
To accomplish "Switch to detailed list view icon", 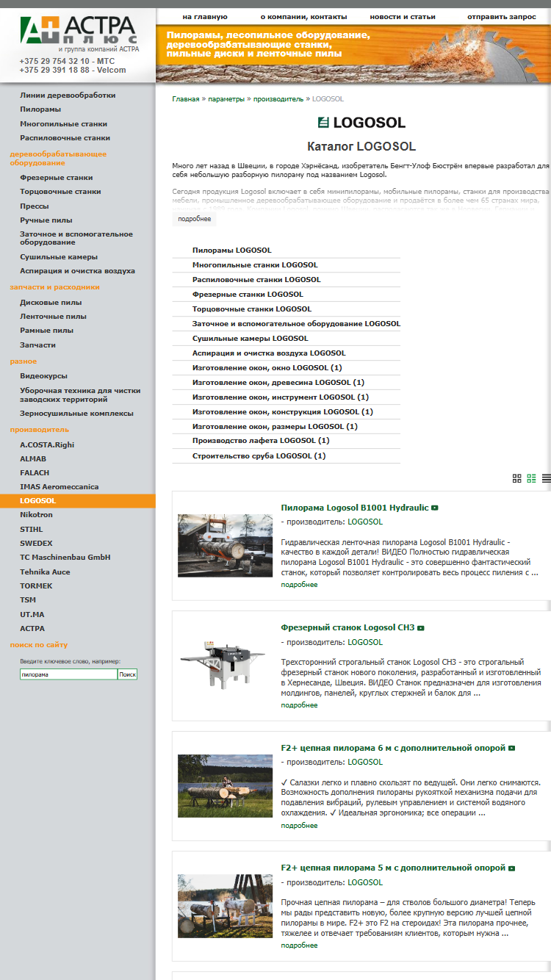I will pyautogui.click(x=532, y=478).
